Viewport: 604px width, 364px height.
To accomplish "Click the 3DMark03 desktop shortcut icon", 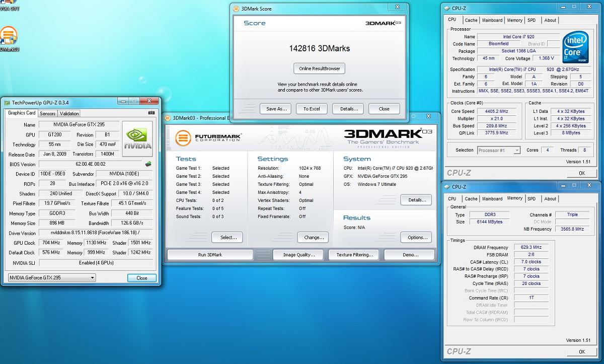I will pos(9,35).
